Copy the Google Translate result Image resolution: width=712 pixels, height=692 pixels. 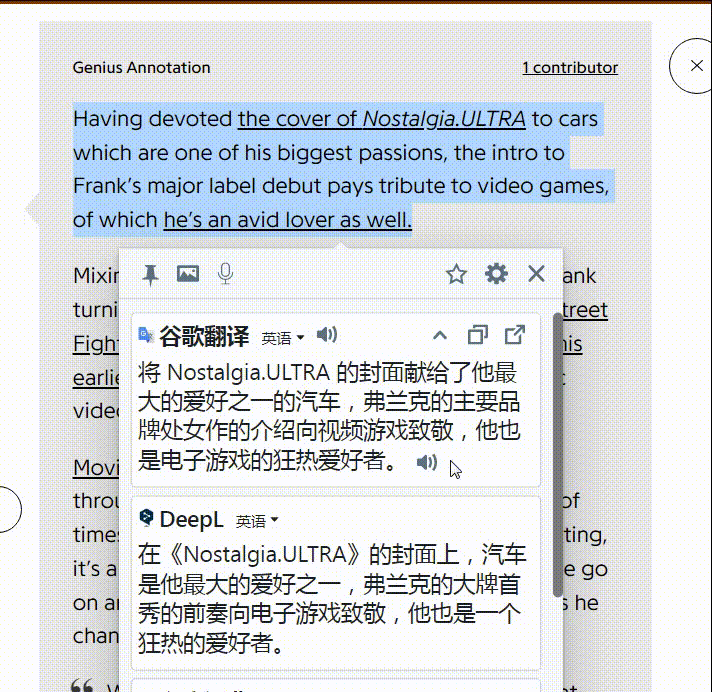[x=478, y=335]
